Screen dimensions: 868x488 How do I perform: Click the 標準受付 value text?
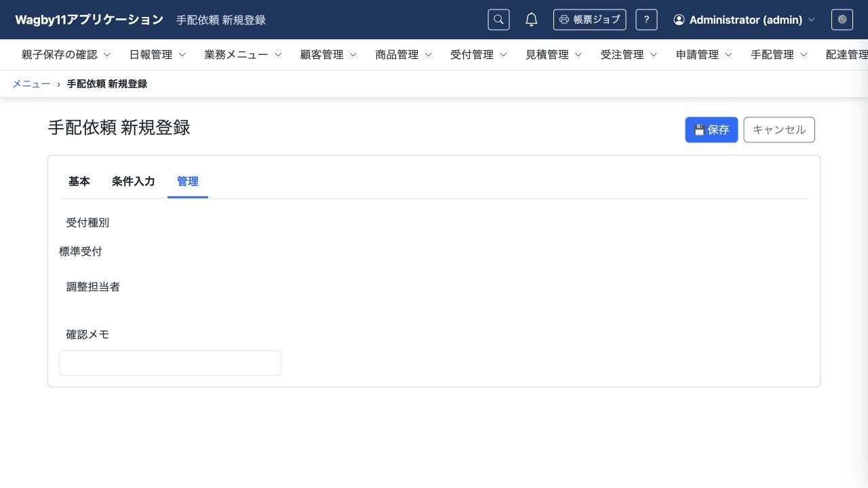tap(81, 251)
